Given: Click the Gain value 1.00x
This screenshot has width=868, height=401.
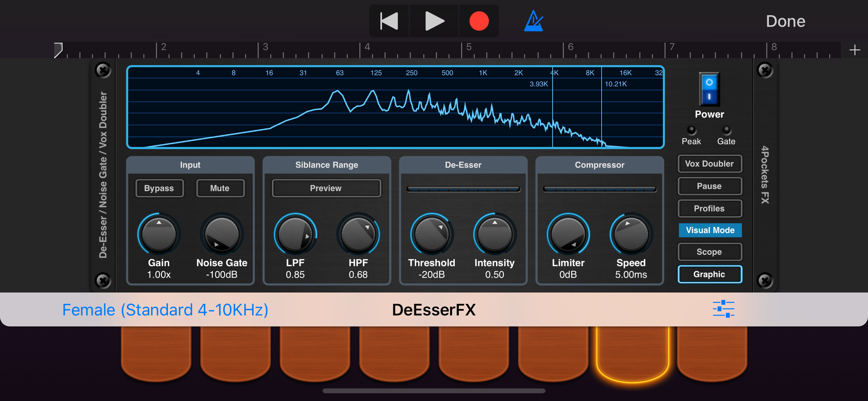Looking at the screenshot, I should pos(159,275).
